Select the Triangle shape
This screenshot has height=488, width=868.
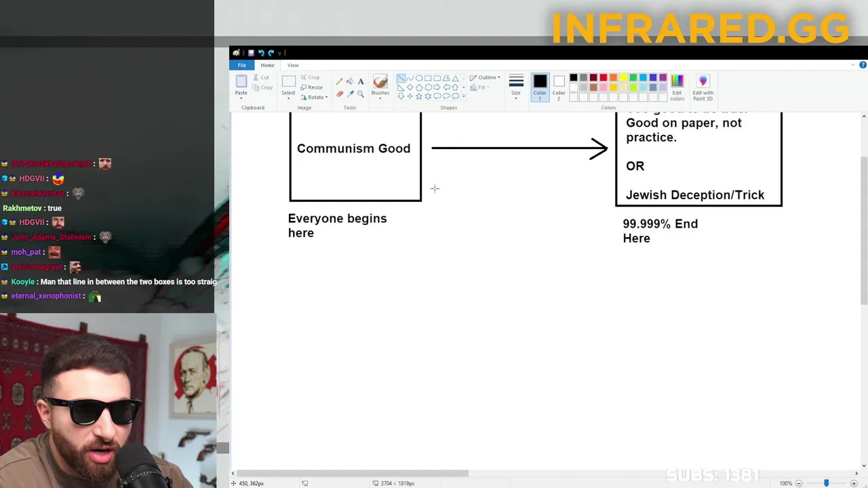[x=455, y=78]
